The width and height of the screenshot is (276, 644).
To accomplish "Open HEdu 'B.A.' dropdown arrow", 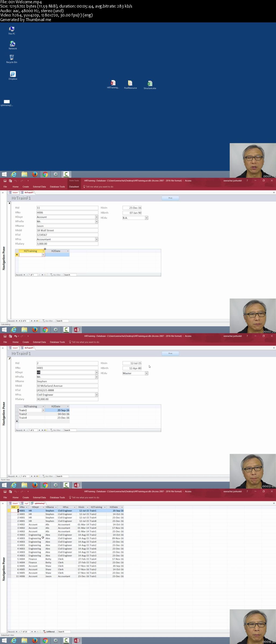I will click(146, 218).
